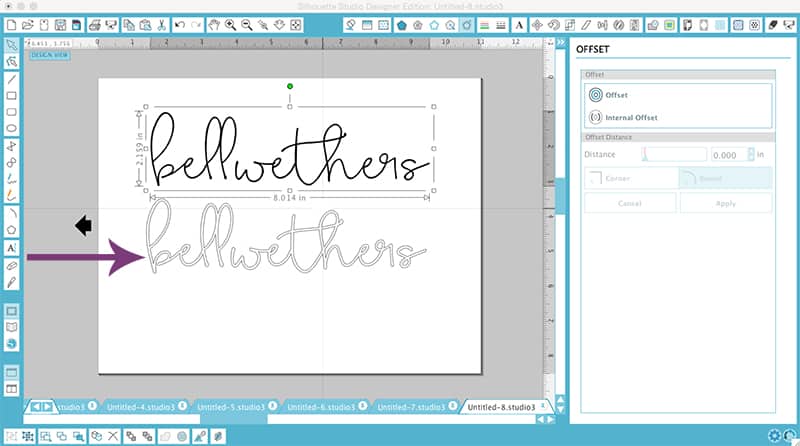Select the Draw a Line tool
800x446 pixels.
pyautogui.click(x=11, y=79)
